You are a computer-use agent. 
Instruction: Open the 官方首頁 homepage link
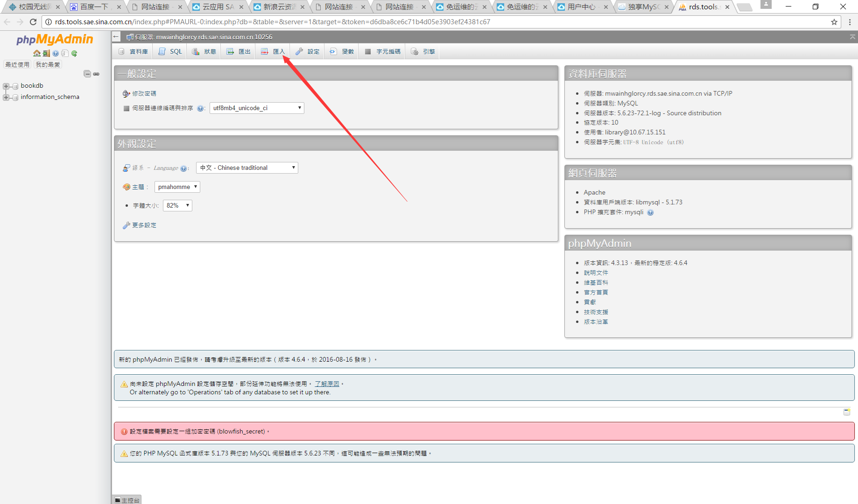596,293
